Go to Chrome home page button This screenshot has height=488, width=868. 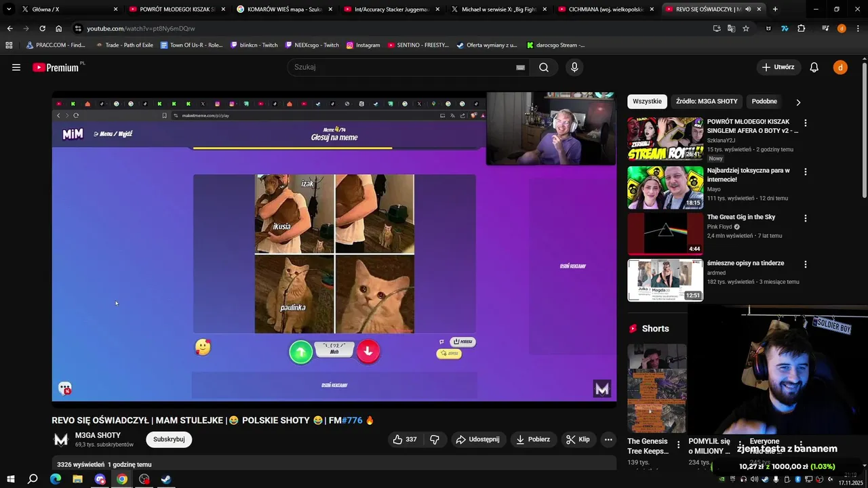click(x=59, y=28)
